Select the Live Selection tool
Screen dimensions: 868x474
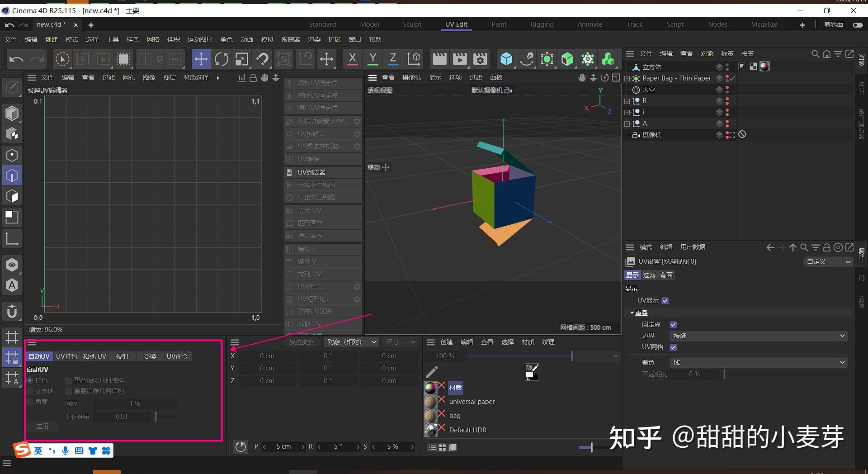(x=62, y=59)
